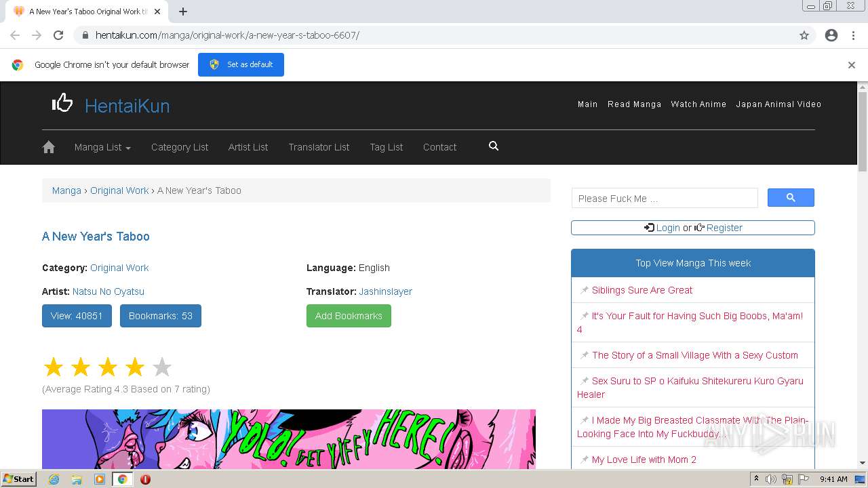Open the Artist List menu
Viewport: 868px width, 488px height.
click(248, 147)
